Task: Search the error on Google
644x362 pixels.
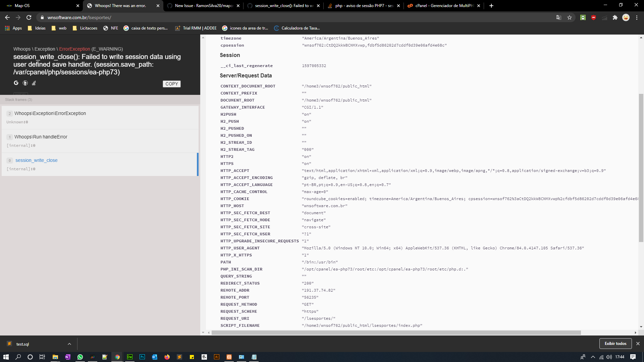Action: [16, 83]
